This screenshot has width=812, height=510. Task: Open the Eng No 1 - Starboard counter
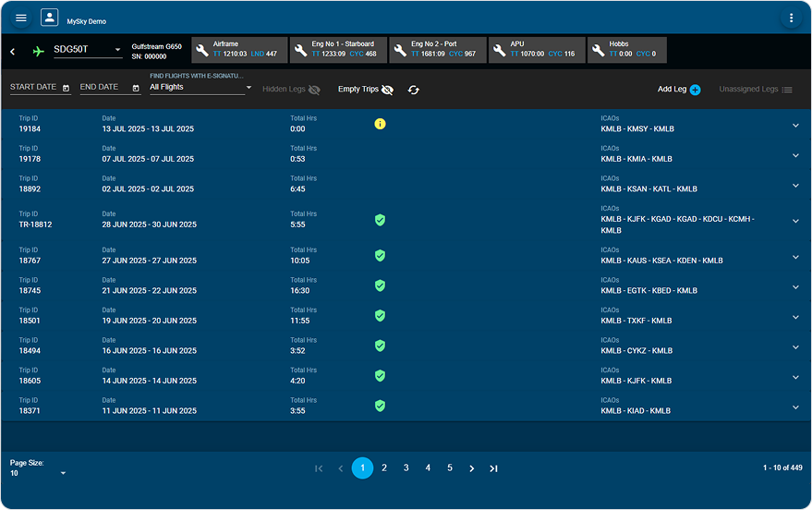(338, 50)
